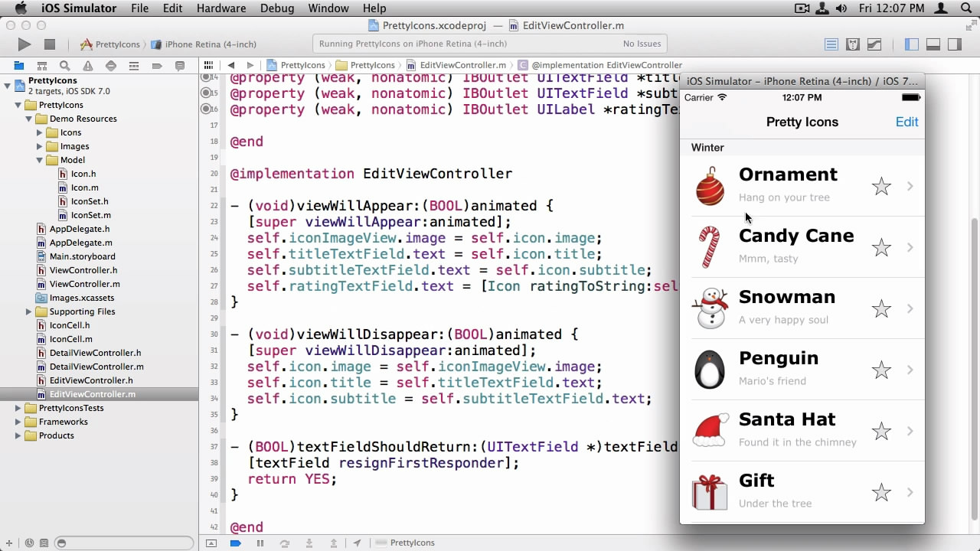Open the Find navigator magnifier icon
This screenshot has width=980, height=551.
point(65,66)
